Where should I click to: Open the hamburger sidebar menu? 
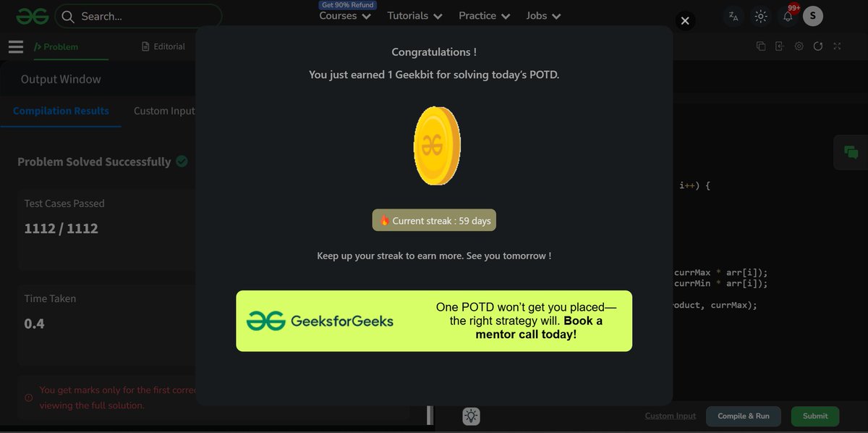click(x=16, y=47)
